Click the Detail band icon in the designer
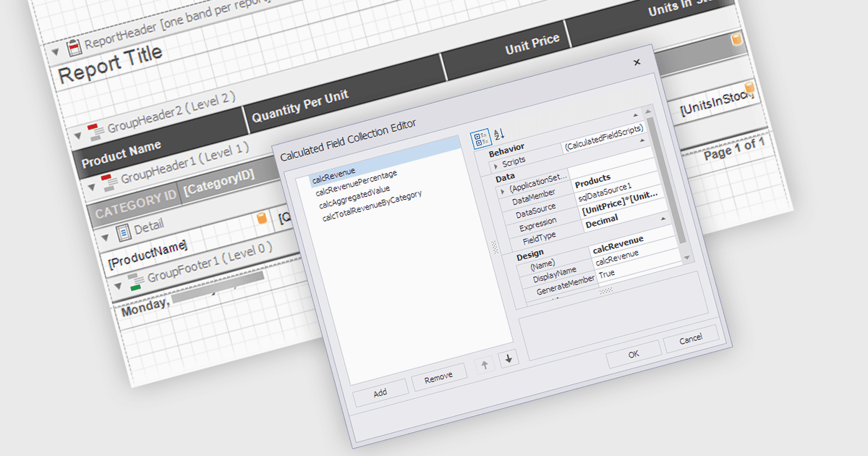This screenshot has height=456, width=868. (x=122, y=232)
